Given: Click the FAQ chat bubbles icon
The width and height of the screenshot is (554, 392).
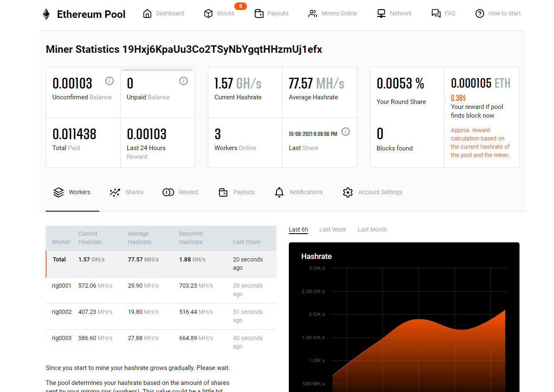Looking at the screenshot, I should (436, 14).
